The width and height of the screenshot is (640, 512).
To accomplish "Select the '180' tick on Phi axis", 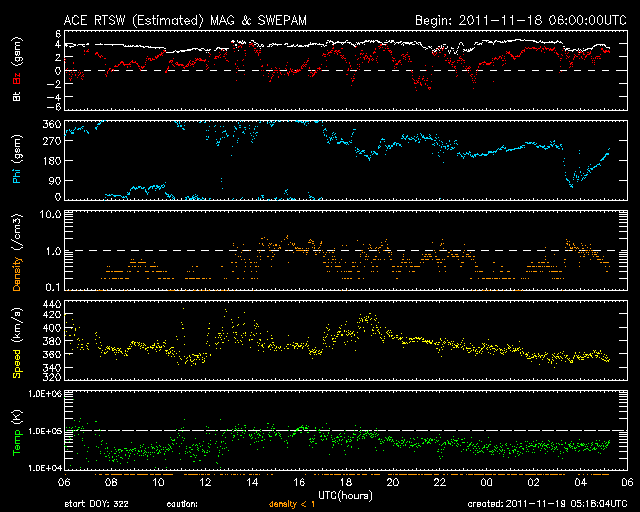I will coord(52,161).
